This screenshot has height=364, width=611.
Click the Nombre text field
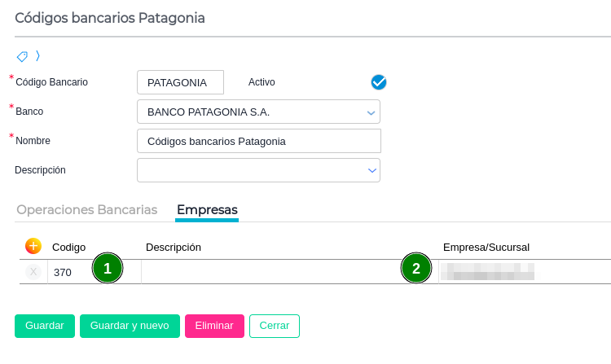(258, 141)
